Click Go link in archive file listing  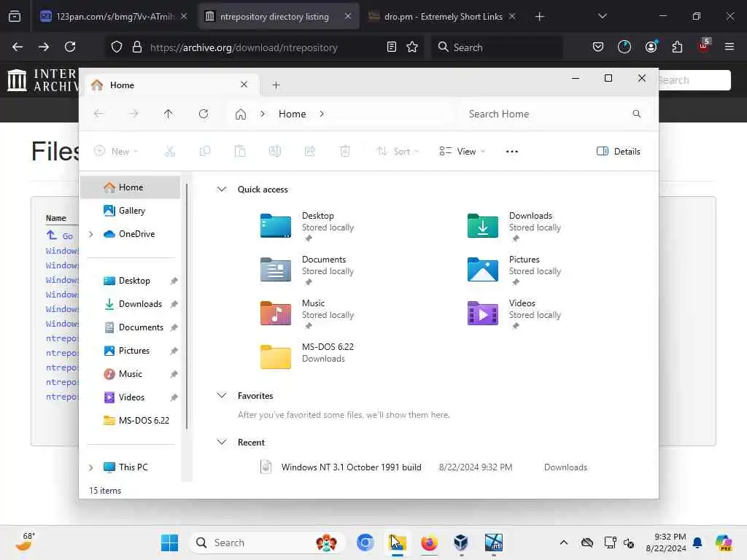(67, 236)
